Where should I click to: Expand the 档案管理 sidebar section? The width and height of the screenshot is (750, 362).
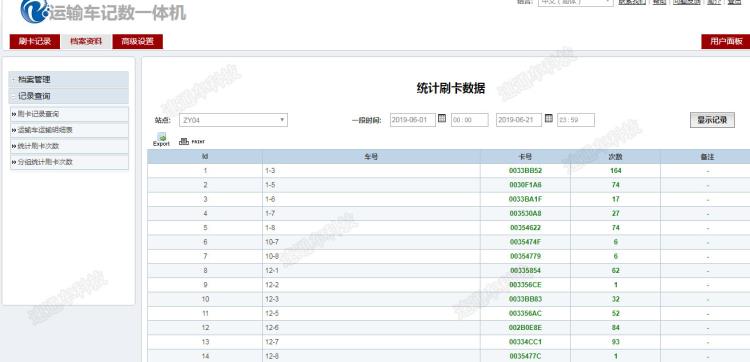coord(69,80)
